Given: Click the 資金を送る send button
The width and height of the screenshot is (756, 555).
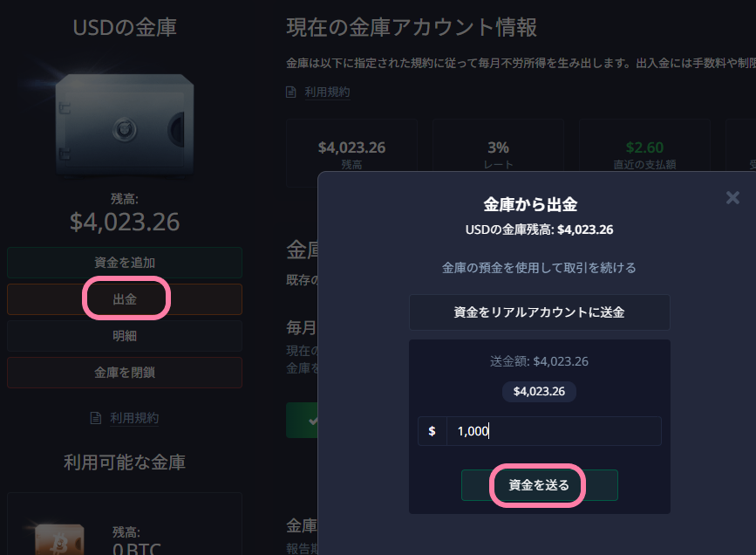Looking at the screenshot, I should tap(539, 485).
